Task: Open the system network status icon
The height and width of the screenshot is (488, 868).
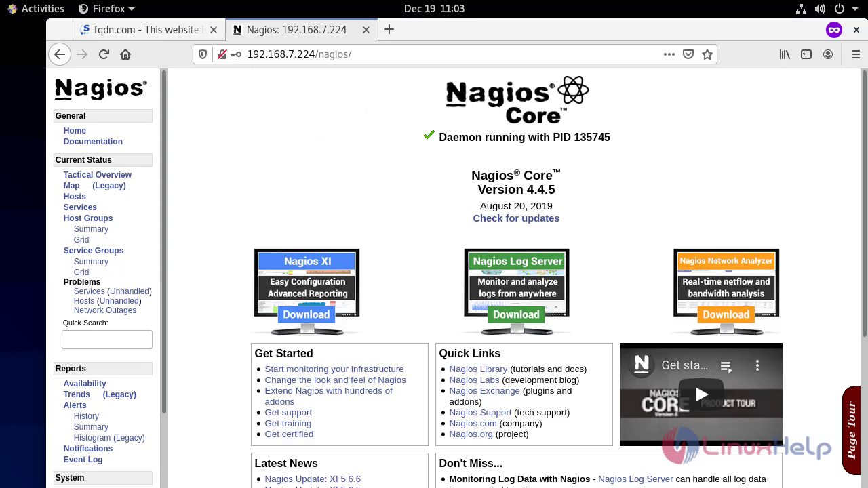Action: (x=801, y=9)
